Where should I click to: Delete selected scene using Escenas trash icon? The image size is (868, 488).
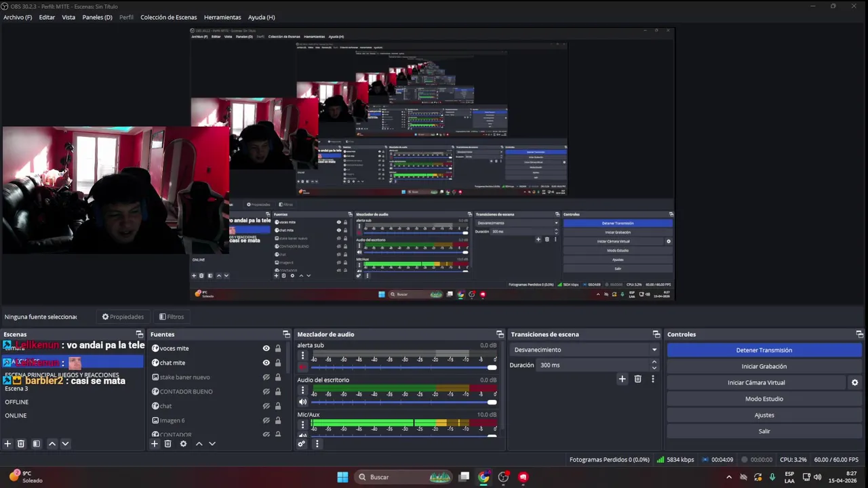pyautogui.click(x=21, y=444)
